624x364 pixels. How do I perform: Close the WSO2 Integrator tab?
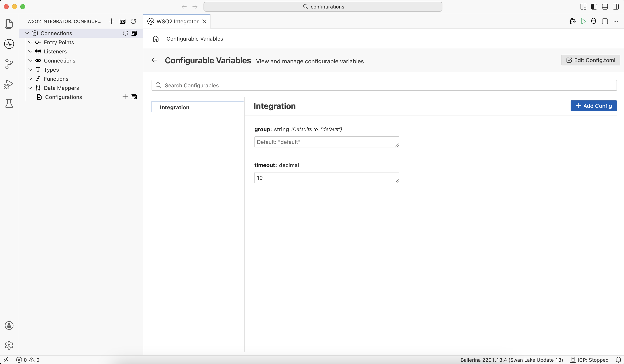click(x=205, y=22)
